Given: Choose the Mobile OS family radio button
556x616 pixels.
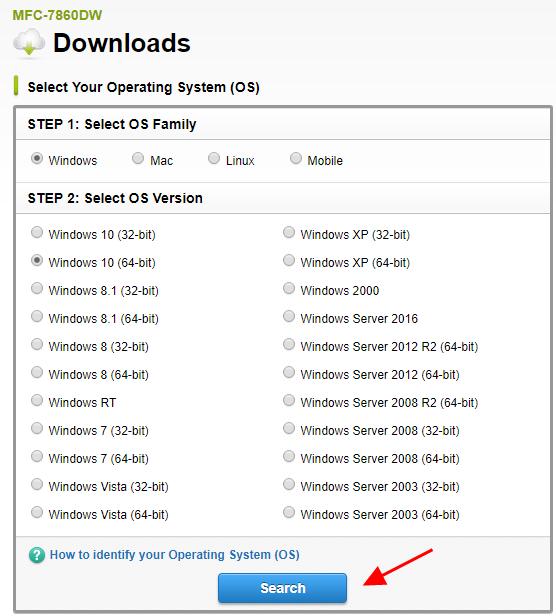Looking at the screenshot, I should [296, 158].
